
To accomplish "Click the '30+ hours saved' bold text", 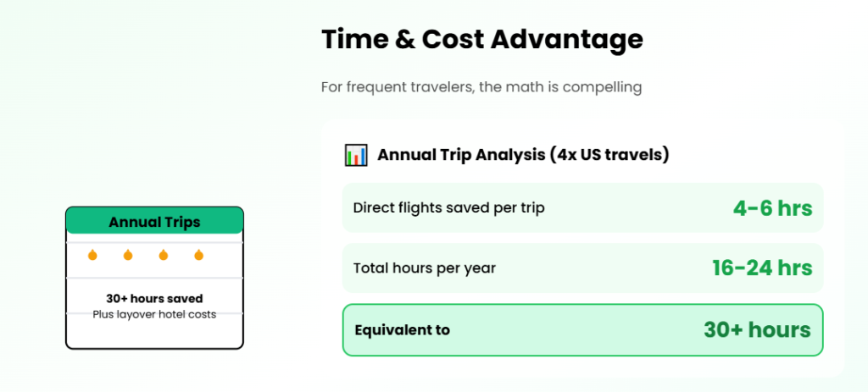I will point(154,299).
